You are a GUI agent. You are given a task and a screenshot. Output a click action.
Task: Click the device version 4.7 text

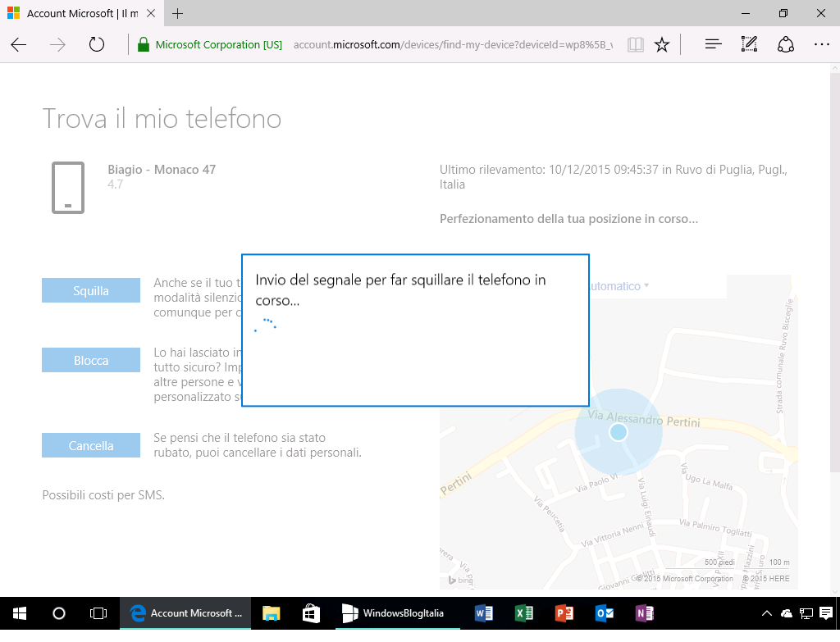(x=115, y=184)
